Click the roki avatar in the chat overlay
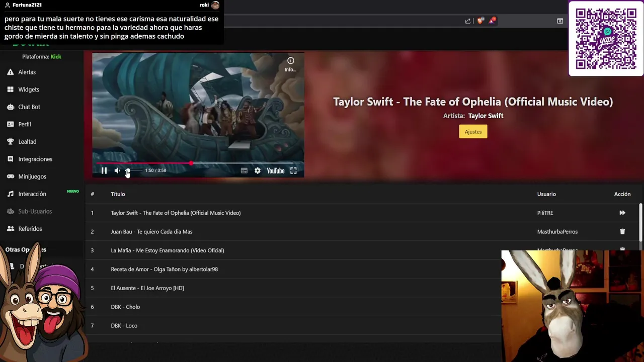The image size is (644, 362). click(x=215, y=5)
